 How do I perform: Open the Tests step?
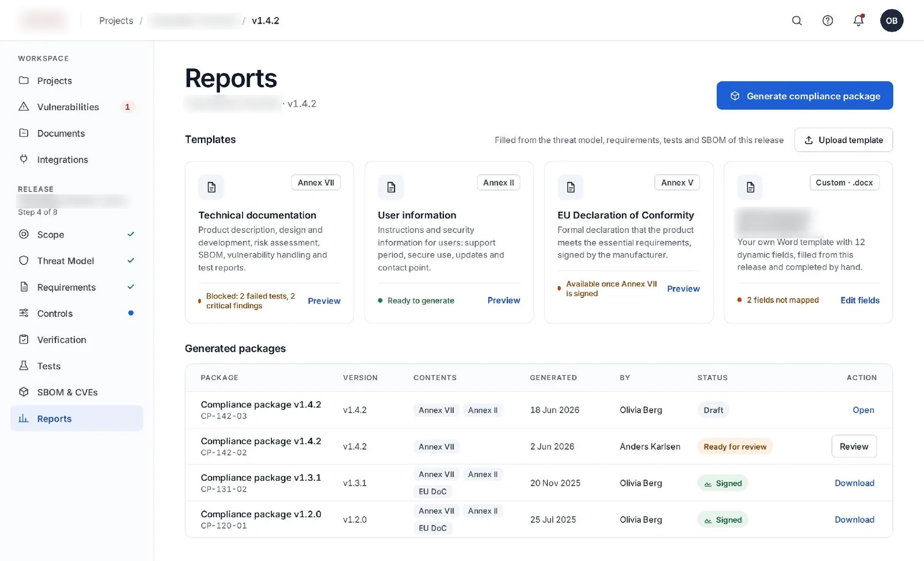(77, 366)
